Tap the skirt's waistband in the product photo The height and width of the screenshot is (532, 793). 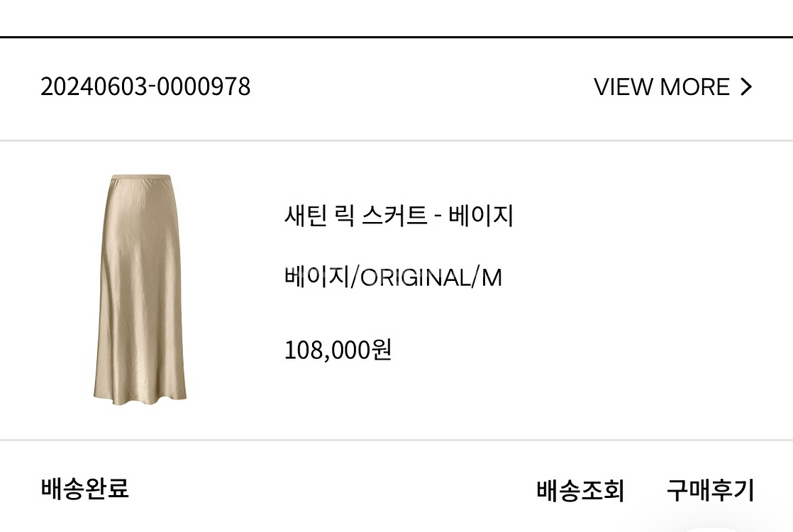141,177
